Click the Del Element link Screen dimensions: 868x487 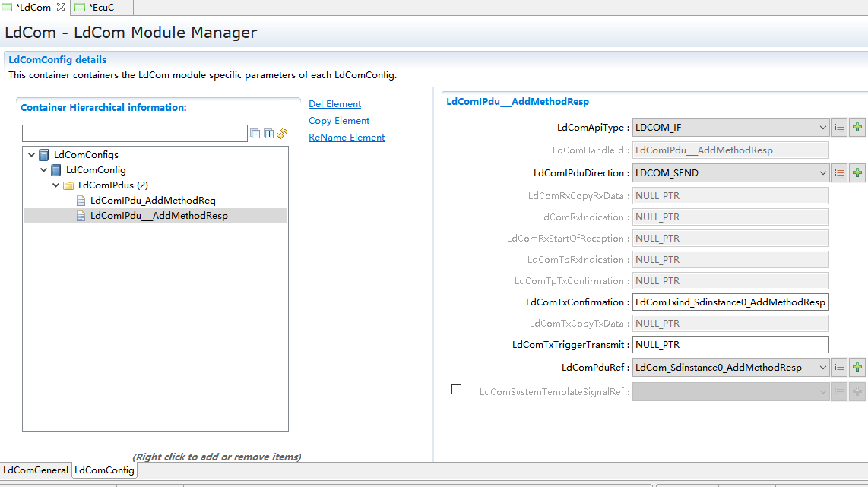[334, 104]
